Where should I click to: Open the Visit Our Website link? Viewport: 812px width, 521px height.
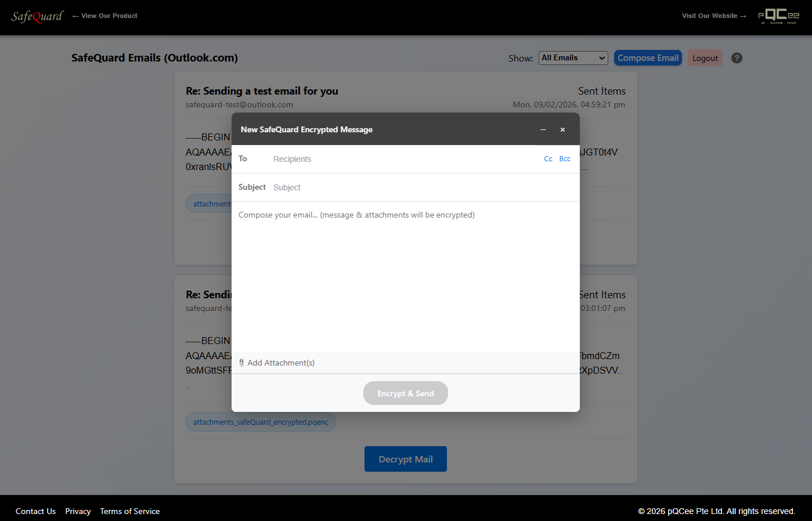click(x=713, y=16)
